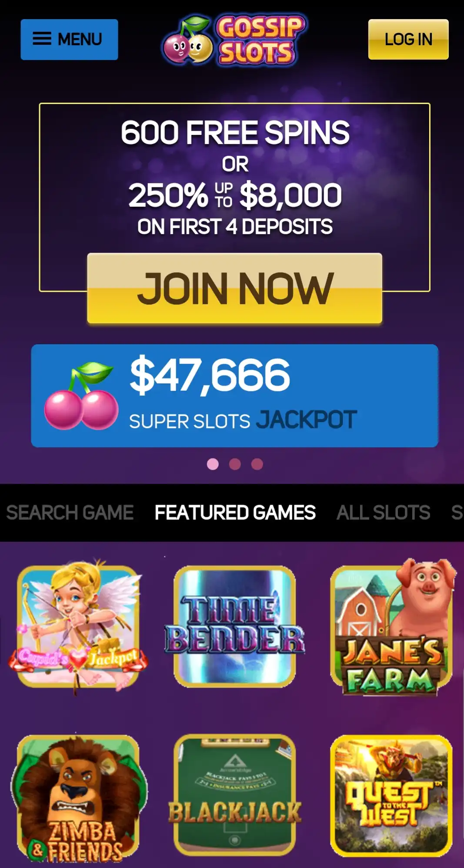Select the Zimba & Friends game icon
Screen dimensions: 464x868
point(78,797)
